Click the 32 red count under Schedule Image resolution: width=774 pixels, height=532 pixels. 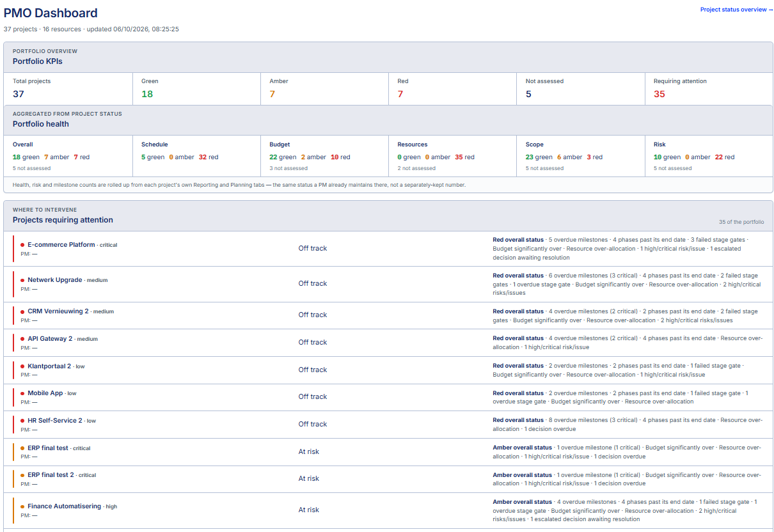[x=209, y=157]
